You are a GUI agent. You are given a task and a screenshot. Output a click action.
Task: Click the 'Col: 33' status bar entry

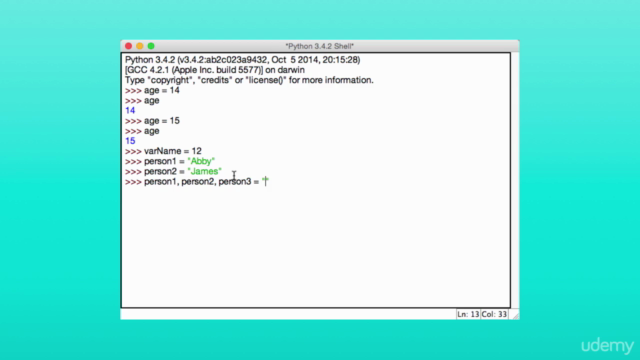[494, 314]
